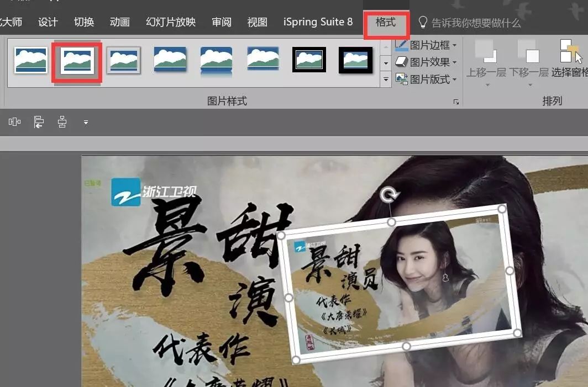Screen dimensions: 588x387
Task: Click the picture border pen icon
Action: click(x=402, y=45)
